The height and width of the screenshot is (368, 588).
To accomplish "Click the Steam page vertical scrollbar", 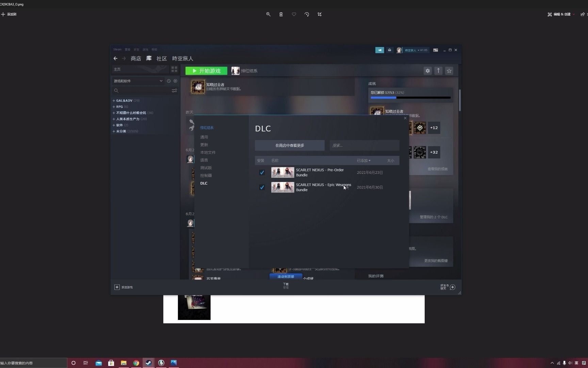I will [x=460, y=100].
